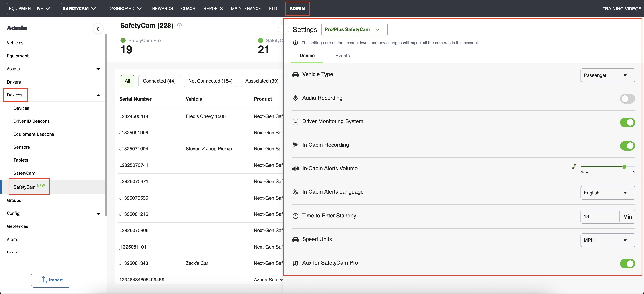Select the Device settings tab

(x=307, y=56)
